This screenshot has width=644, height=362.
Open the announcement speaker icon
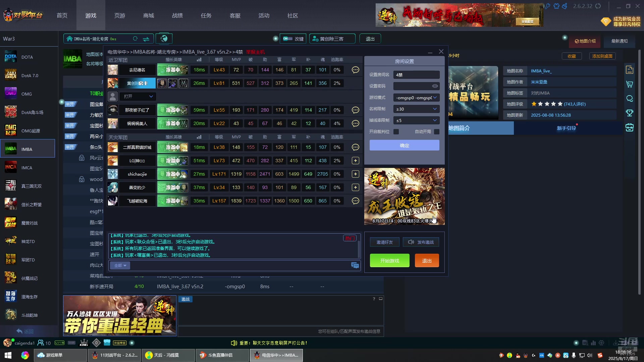pyautogui.click(x=234, y=343)
